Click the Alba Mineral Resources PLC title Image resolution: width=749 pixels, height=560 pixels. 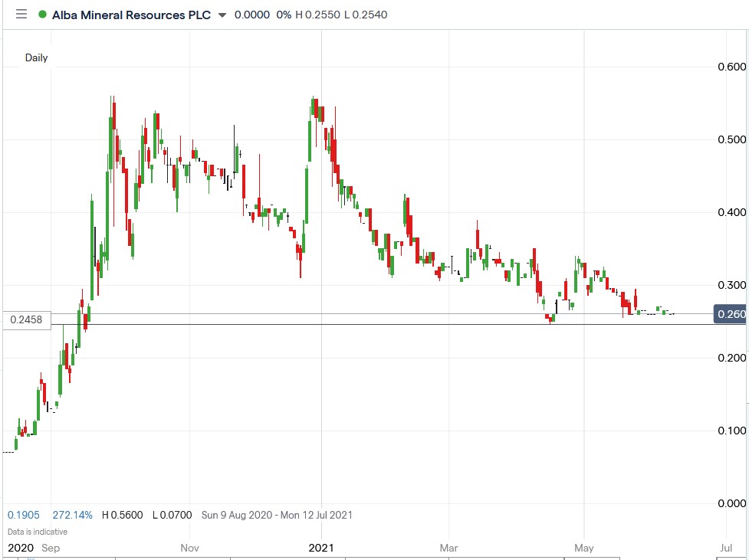[x=129, y=14]
